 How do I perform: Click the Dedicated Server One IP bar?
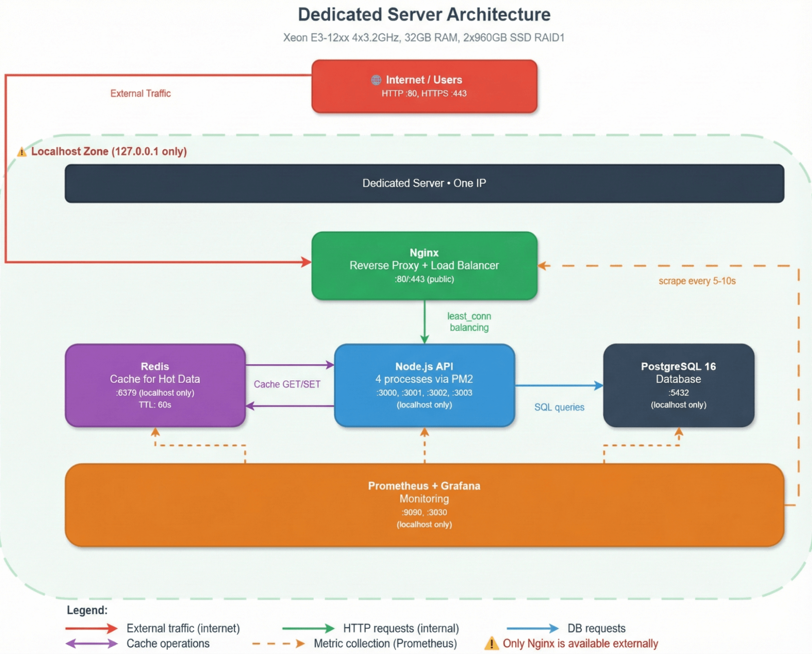424,183
